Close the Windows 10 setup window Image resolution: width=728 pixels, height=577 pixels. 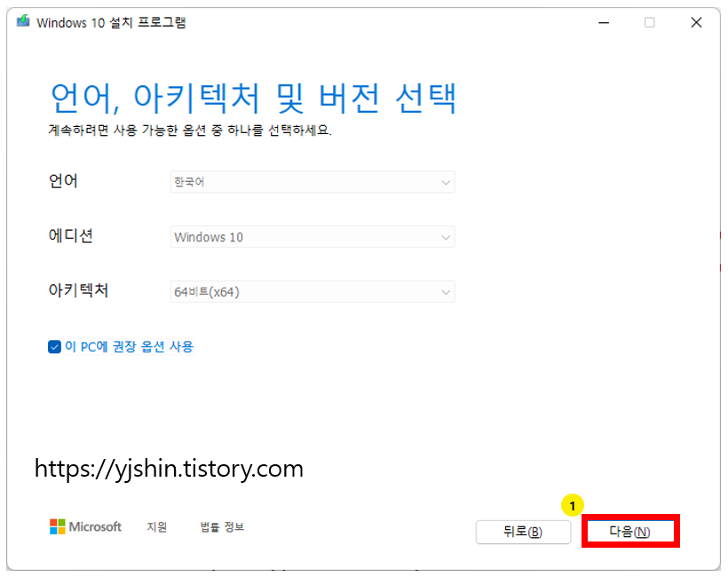(696, 22)
